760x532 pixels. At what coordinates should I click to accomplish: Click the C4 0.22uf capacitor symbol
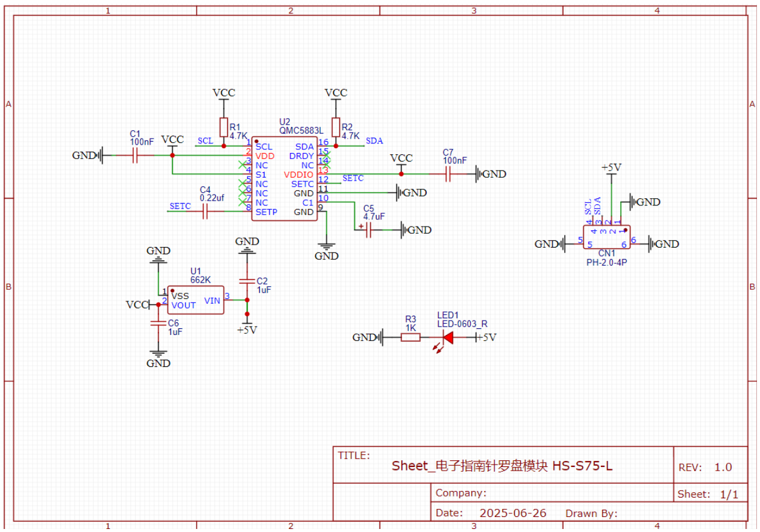point(205,211)
